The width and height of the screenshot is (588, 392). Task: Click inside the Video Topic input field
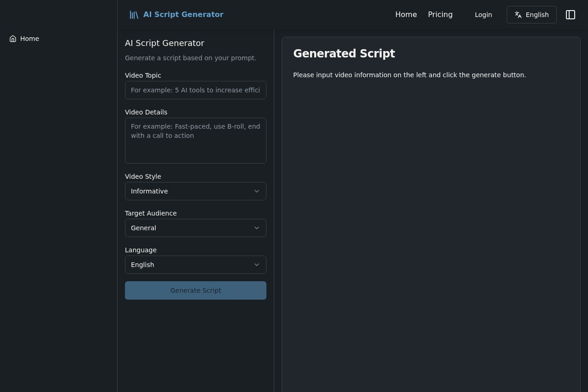[x=196, y=90]
